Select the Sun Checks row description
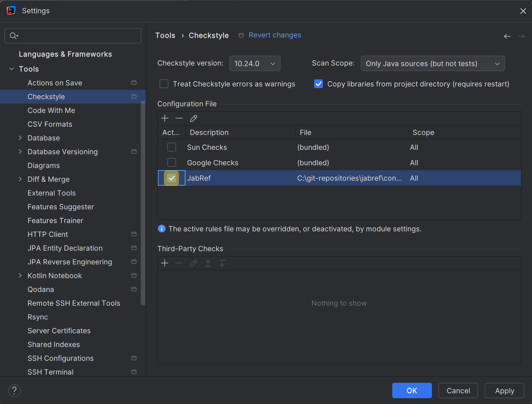The height and width of the screenshot is (404, 532). pos(207,147)
